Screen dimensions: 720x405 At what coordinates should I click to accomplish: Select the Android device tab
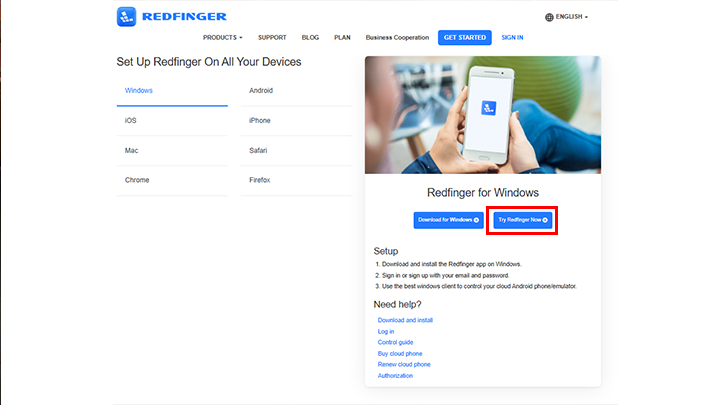(x=297, y=91)
